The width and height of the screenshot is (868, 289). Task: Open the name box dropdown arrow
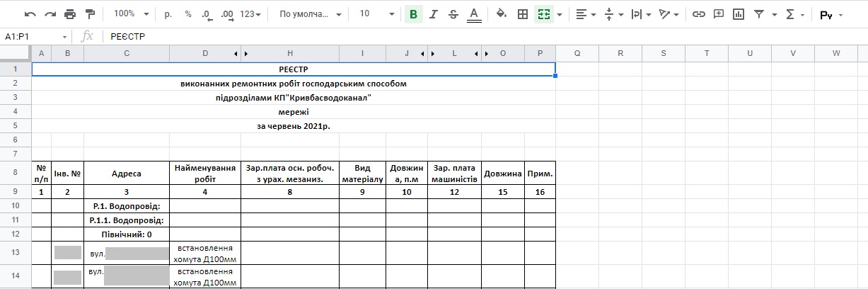65,37
